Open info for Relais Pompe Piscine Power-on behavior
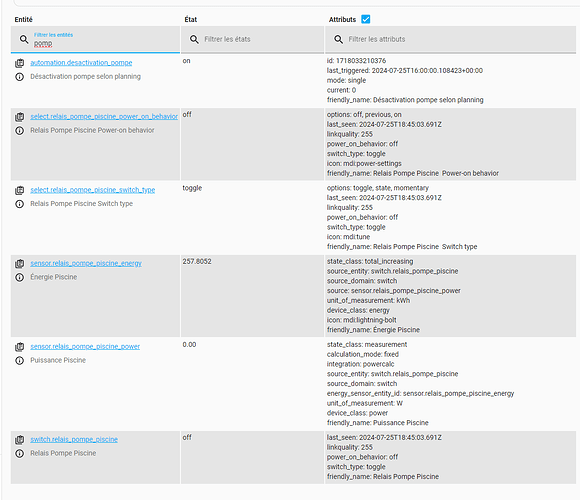 pos(20,131)
